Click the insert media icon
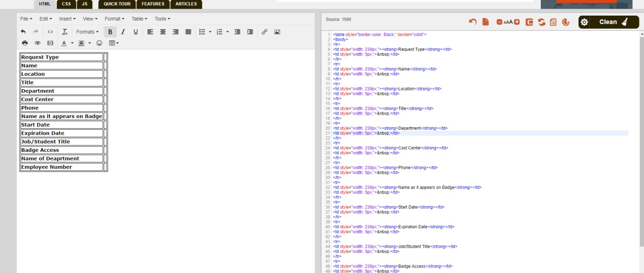644x273 pixels. [50, 43]
